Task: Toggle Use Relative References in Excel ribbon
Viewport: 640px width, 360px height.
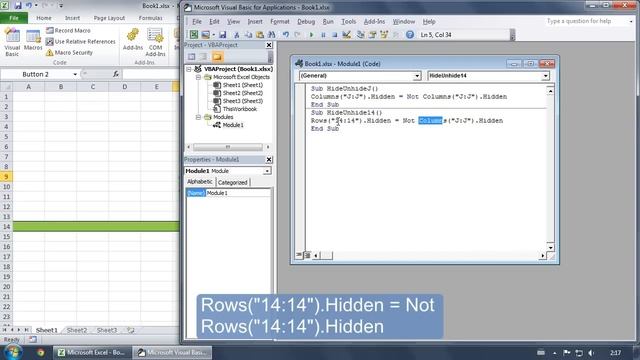Action: 80,42
